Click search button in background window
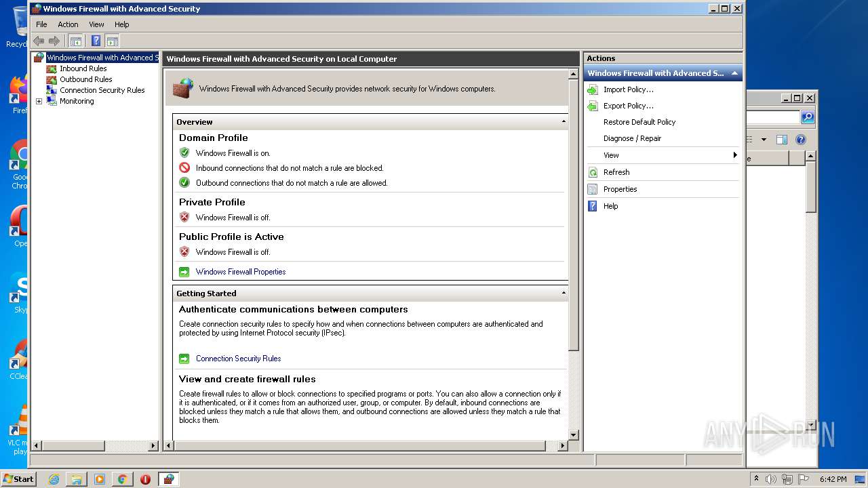Viewport: 868px width, 488px height. [x=807, y=117]
